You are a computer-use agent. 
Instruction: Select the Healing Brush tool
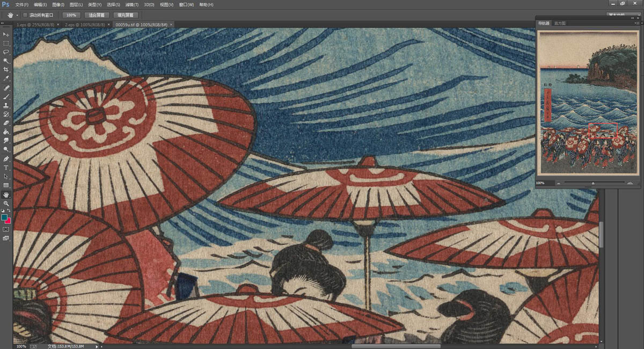click(x=6, y=88)
